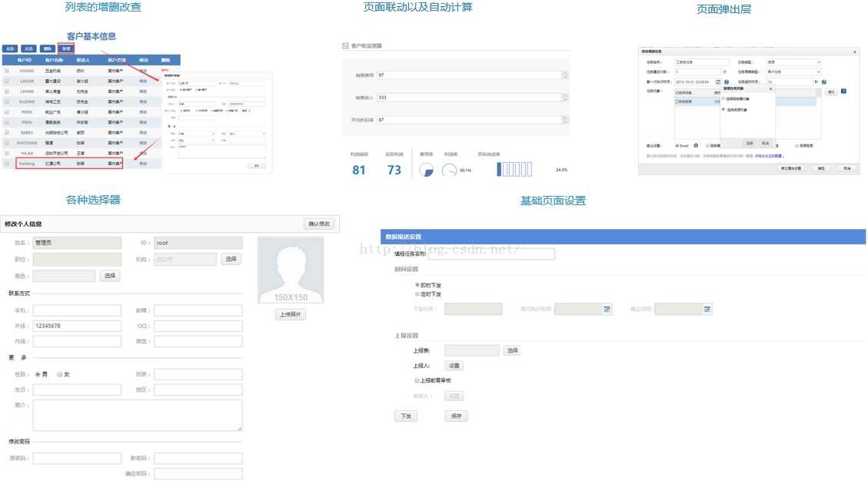Screen dimensions: 868x481
Task: Click the 取消 button at task dialog bottom
Action: click(847, 168)
